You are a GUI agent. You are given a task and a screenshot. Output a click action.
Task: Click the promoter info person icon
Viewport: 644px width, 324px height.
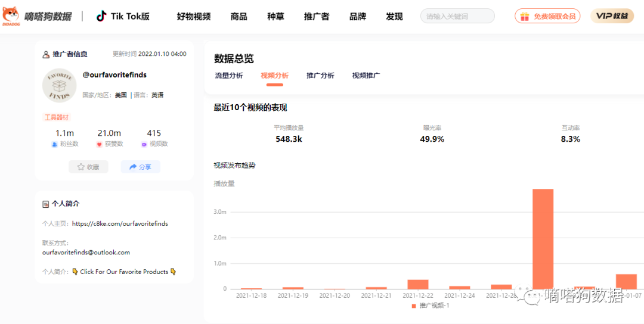coord(46,54)
